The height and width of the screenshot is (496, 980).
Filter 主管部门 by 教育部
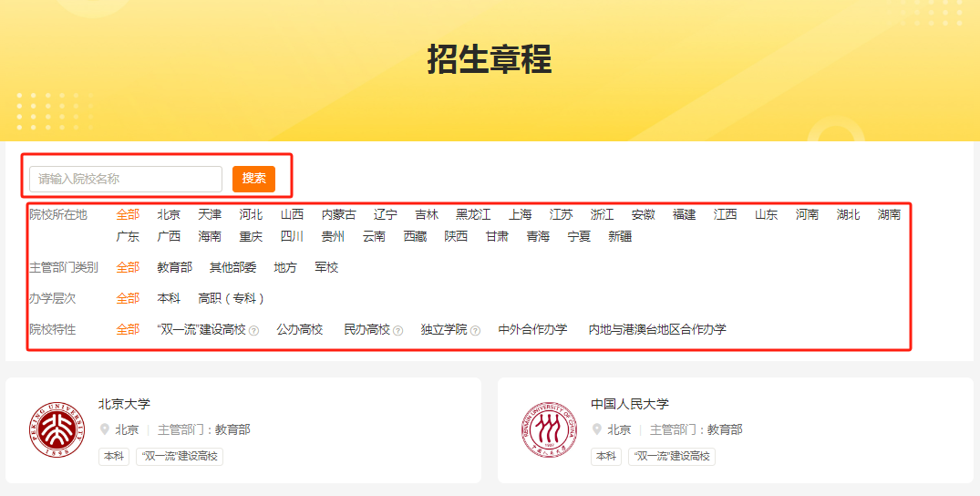(x=174, y=268)
